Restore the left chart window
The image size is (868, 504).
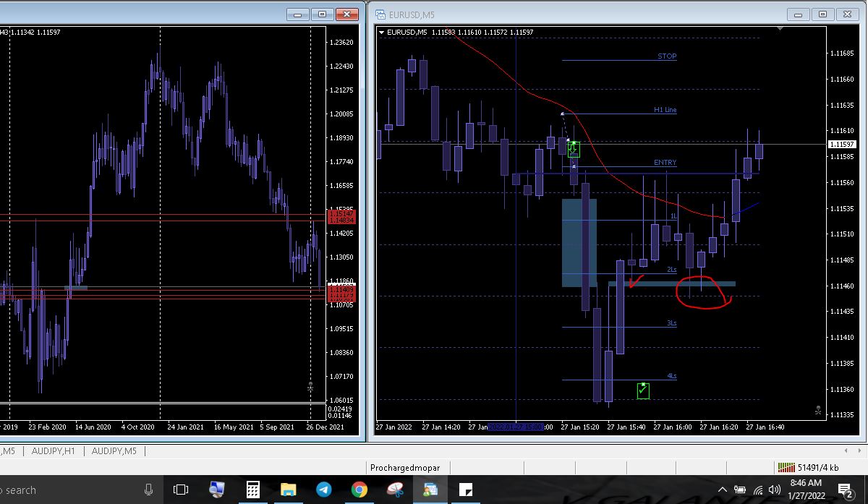click(x=322, y=14)
